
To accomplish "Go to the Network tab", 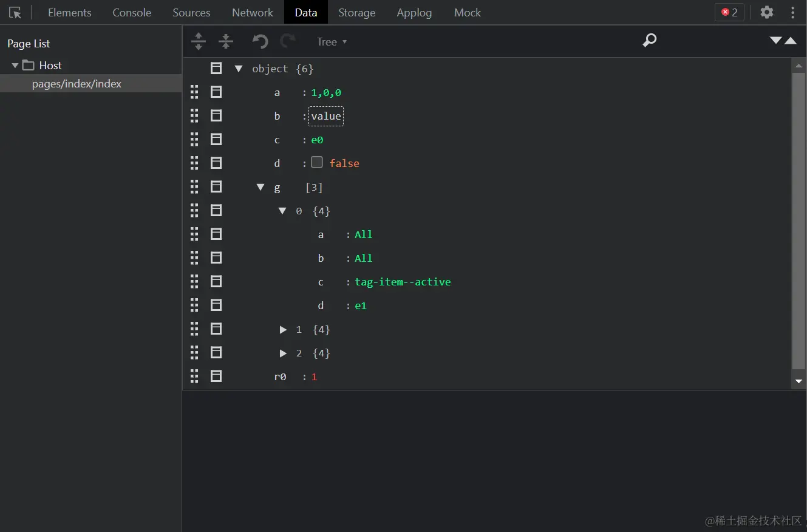I will pos(253,12).
